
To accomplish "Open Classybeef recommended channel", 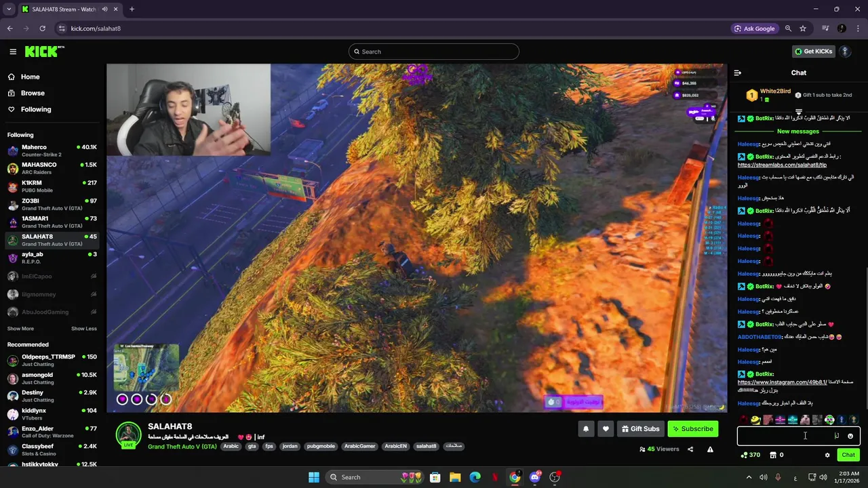I will [x=53, y=450].
